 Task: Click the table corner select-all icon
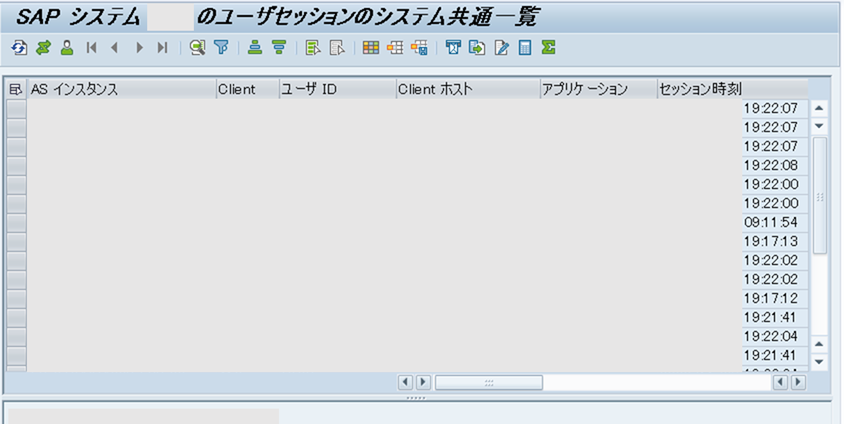click(x=16, y=89)
